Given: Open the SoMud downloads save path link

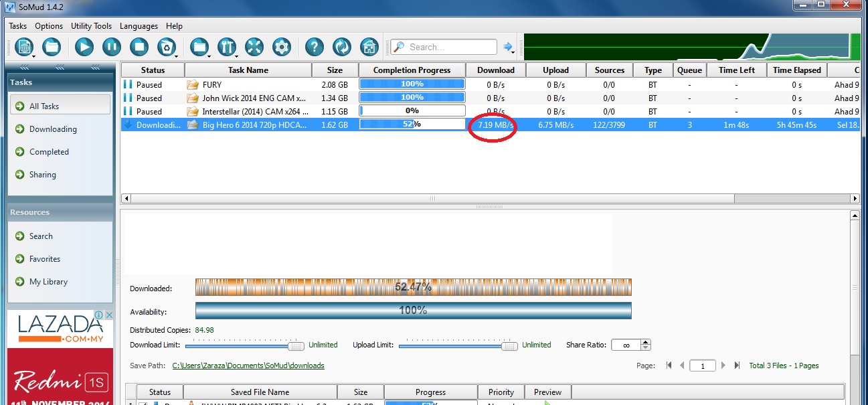Looking at the screenshot, I should tap(248, 366).
